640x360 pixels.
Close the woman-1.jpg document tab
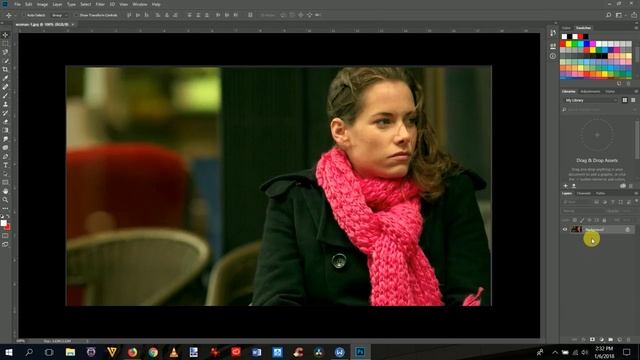pos(73,24)
